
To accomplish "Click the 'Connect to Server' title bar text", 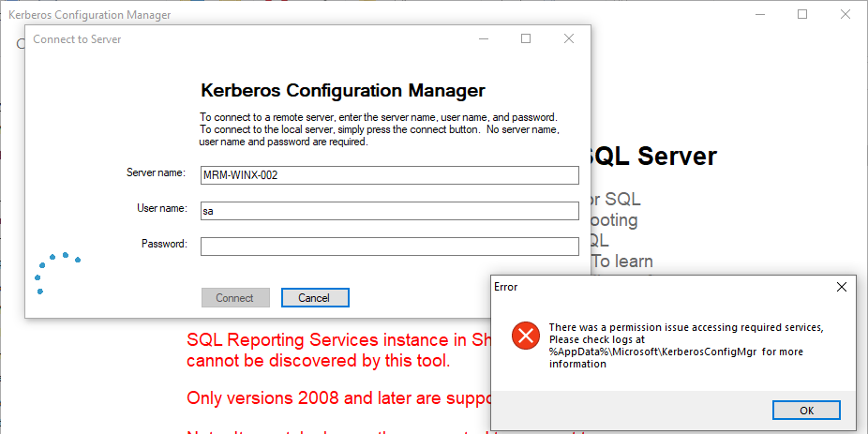I will point(77,39).
